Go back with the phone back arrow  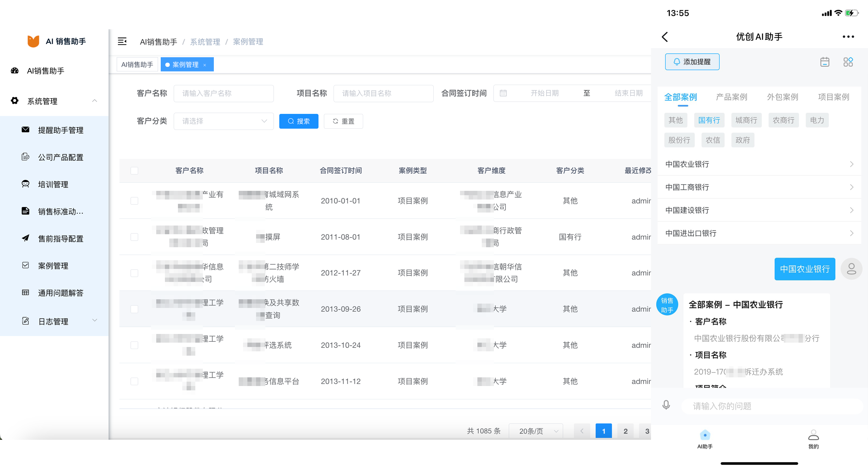pos(665,37)
